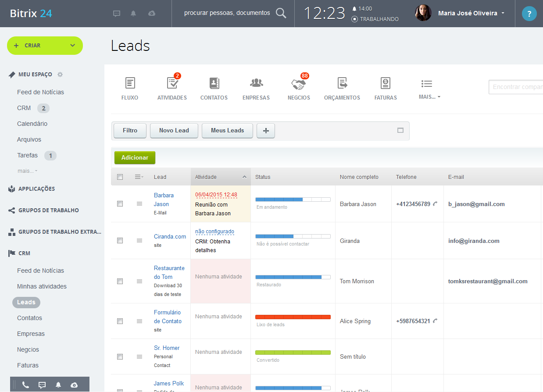Image resolution: width=543 pixels, height=392 pixels.
Task: Open the Faturas invoice icon
Action: [385, 83]
